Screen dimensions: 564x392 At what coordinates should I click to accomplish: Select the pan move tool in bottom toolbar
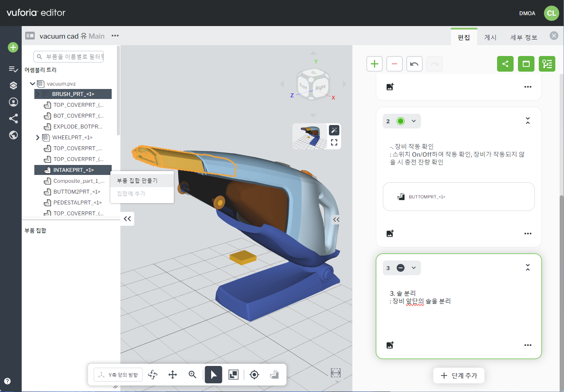pyautogui.click(x=173, y=375)
